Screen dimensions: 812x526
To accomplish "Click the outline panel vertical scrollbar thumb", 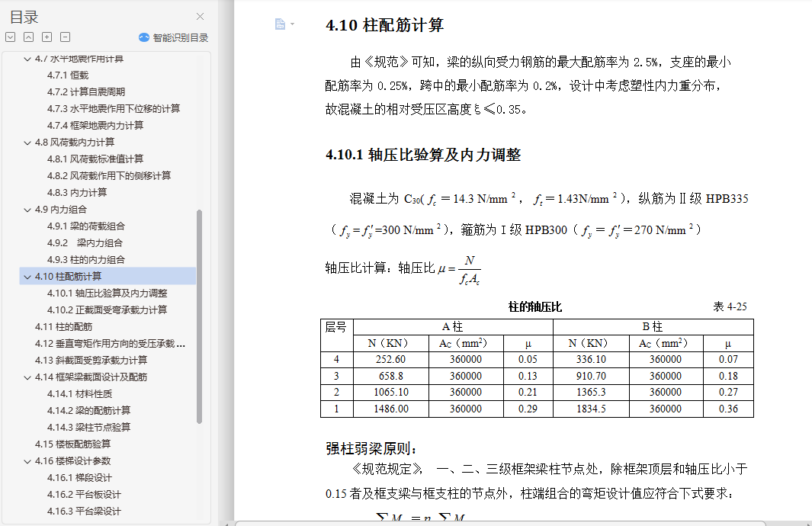I will pos(199,317).
